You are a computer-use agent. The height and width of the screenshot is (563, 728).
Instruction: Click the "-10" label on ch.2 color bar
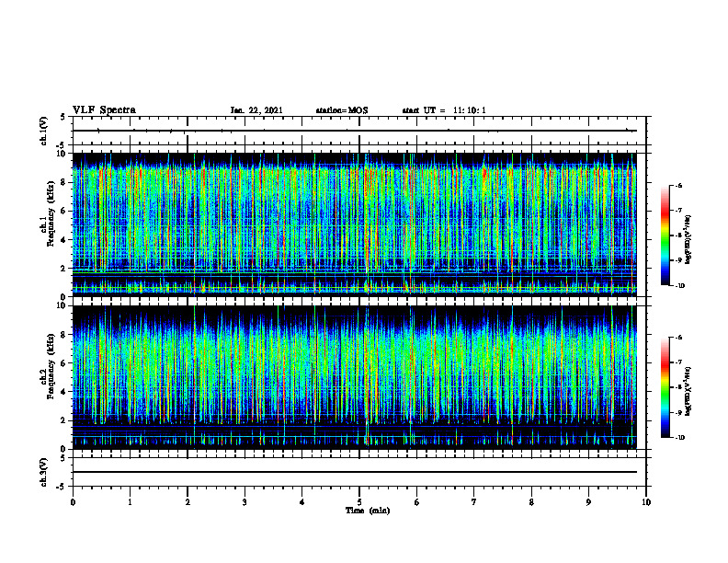coord(680,437)
